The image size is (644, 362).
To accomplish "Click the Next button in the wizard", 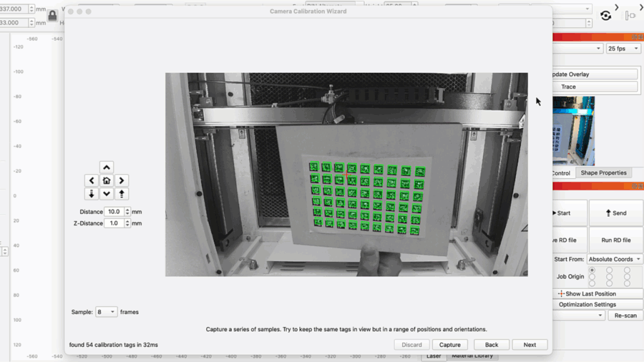I will (x=530, y=344).
